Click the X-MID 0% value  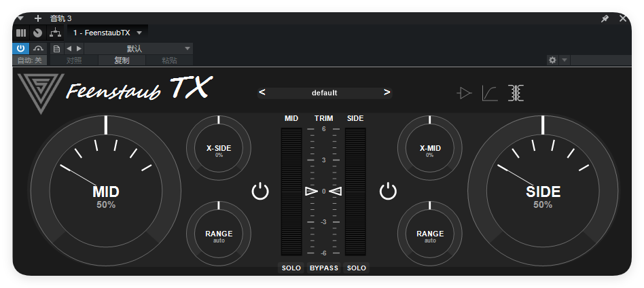tap(429, 156)
